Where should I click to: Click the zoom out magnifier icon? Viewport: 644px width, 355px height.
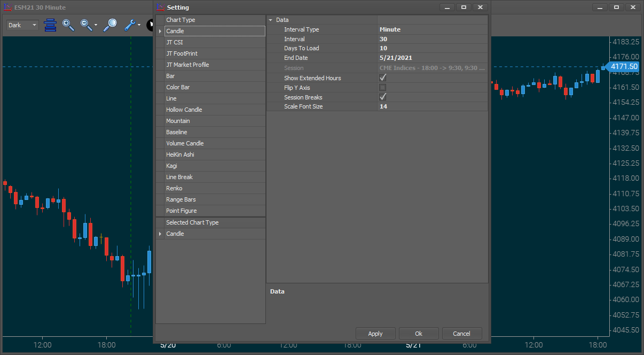click(86, 25)
